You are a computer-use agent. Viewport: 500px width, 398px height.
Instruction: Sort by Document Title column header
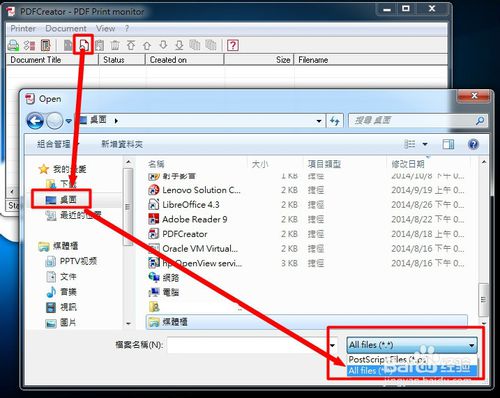pyautogui.click(x=52, y=60)
